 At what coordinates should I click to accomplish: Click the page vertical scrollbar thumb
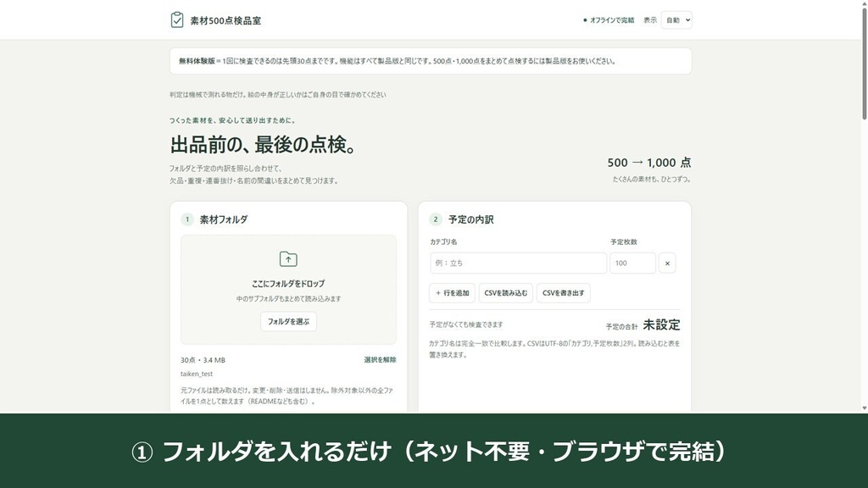(x=864, y=62)
